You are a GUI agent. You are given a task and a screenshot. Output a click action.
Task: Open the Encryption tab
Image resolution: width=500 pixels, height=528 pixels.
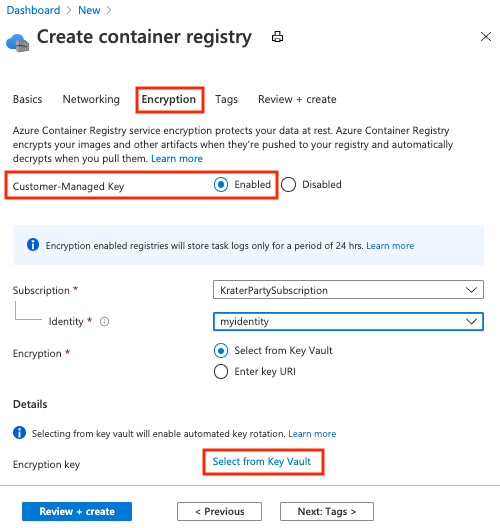click(169, 100)
